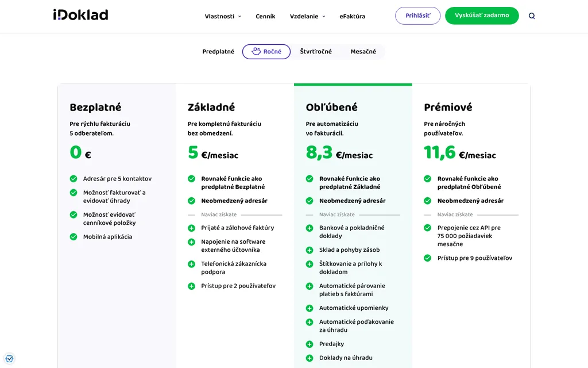Expand the Vlastnosti dropdown menu
588x368 pixels.
[x=223, y=16]
